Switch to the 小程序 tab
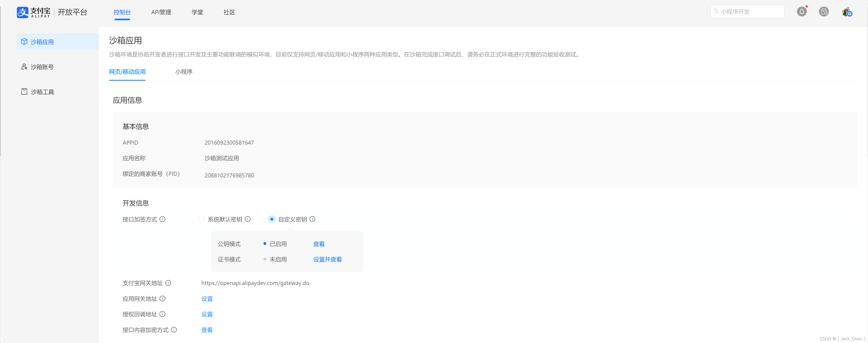The width and height of the screenshot is (868, 343). (184, 72)
